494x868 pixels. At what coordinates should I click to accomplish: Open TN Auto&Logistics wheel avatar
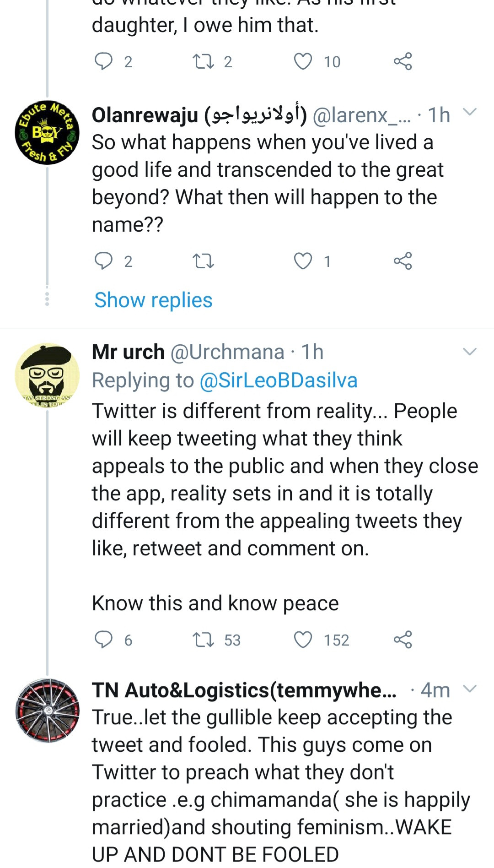coord(47,711)
